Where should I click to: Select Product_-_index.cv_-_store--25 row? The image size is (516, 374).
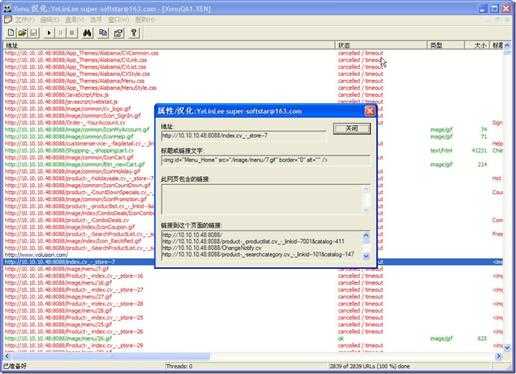(74, 318)
